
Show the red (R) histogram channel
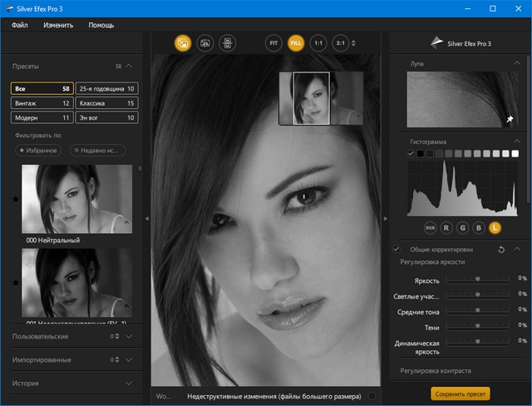tap(446, 226)
